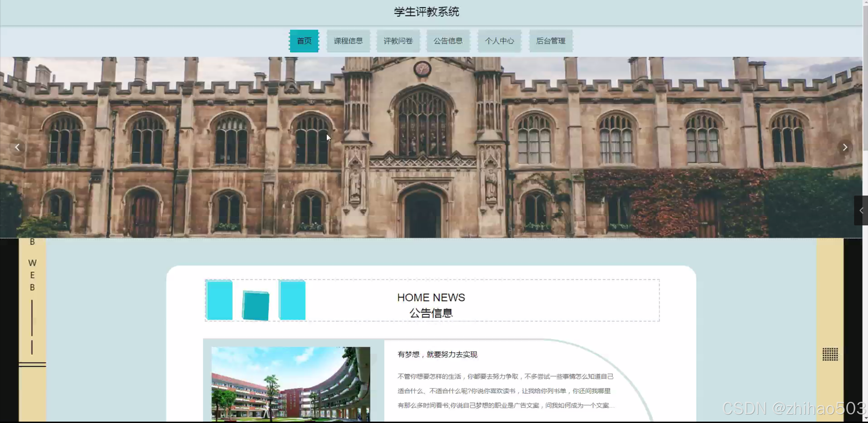This screenshot has height=423, width=868.
Task: Click the next slide arrow on banner
Action: click(x=845, y=147)
